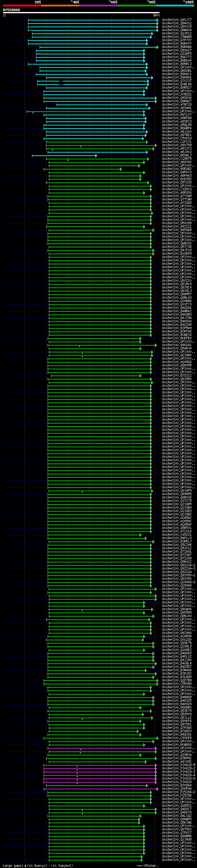Click the cyan ~100% identity legend segment

pyautogui.click(x=175, y=6)
